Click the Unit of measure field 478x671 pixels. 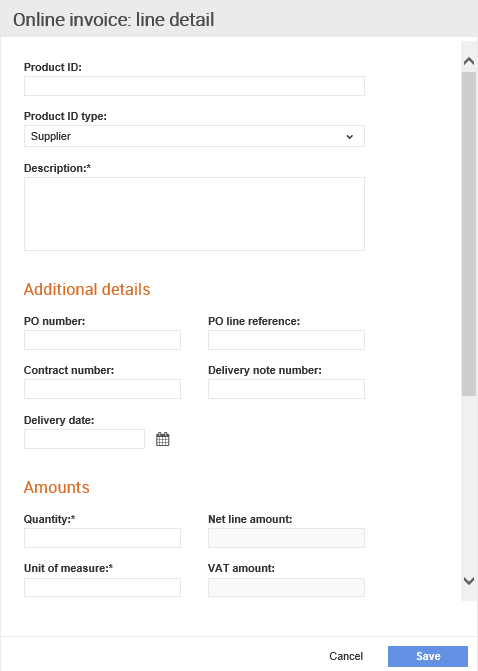point(102,587)
